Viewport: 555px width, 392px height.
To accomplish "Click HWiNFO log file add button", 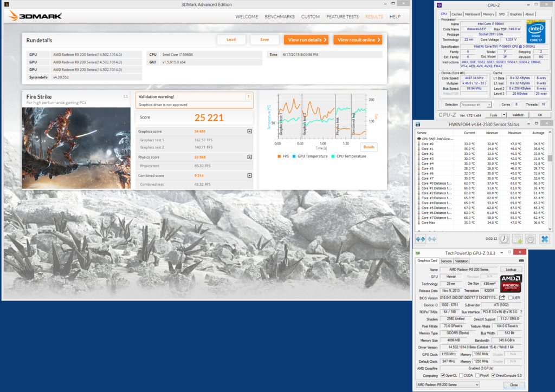I will point(517,239).
